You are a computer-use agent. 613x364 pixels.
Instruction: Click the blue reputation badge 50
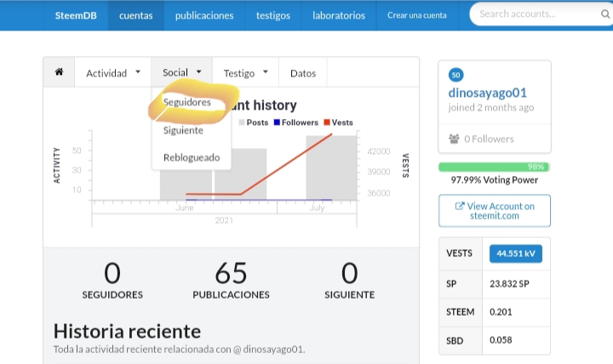coord(455,75)
